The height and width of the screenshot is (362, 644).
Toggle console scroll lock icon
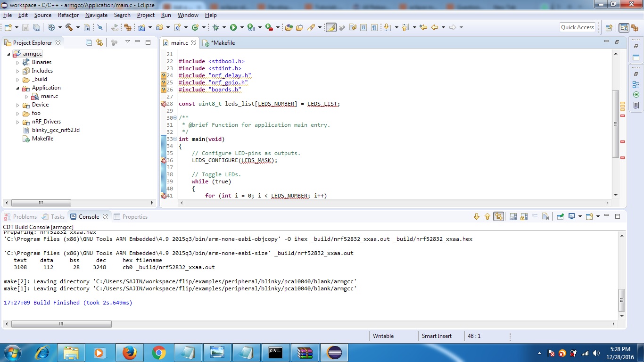click(x=524, y=216)
